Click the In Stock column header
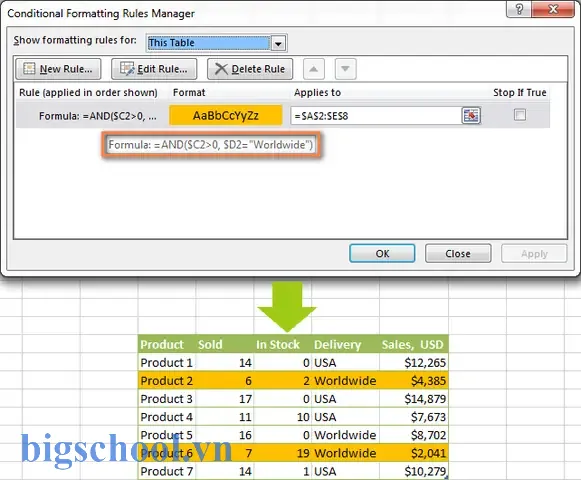Image resolution: width=581 pixels, height=480 pixels. pyautogui.click(x=283, y=344)
